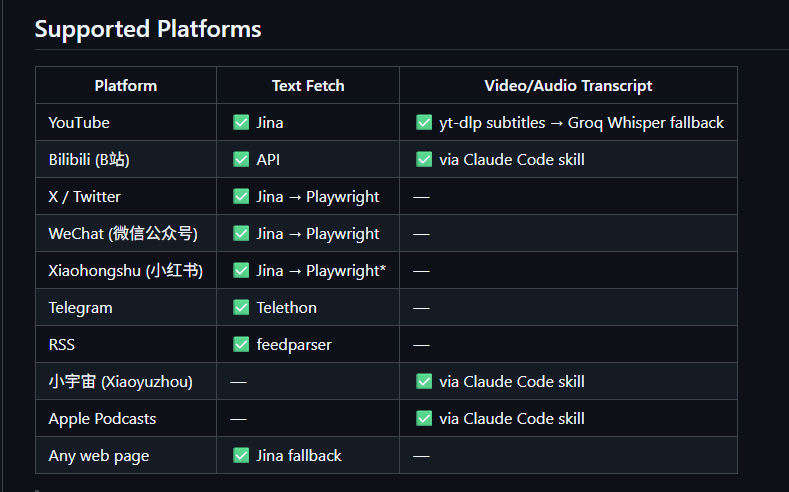Click the green check in X / Twitter row
Screen dimensions: 789x492
pos(241,196)
